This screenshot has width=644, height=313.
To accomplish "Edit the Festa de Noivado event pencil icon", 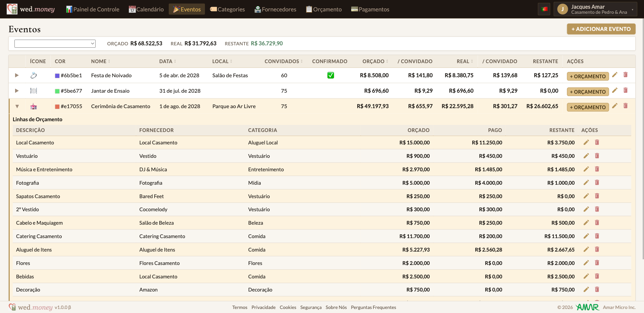I will pyautogui.click(x=614, y=75).
